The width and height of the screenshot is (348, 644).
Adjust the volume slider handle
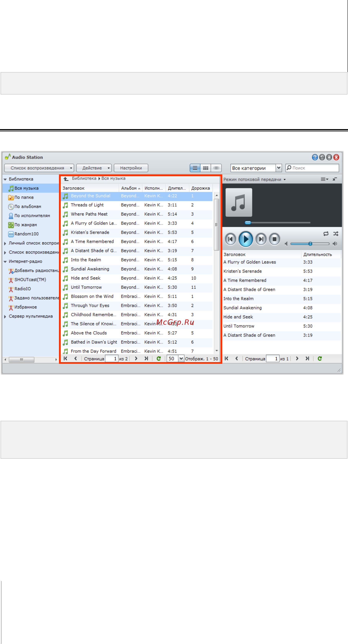pyautogui.click(x=310, y=244)
